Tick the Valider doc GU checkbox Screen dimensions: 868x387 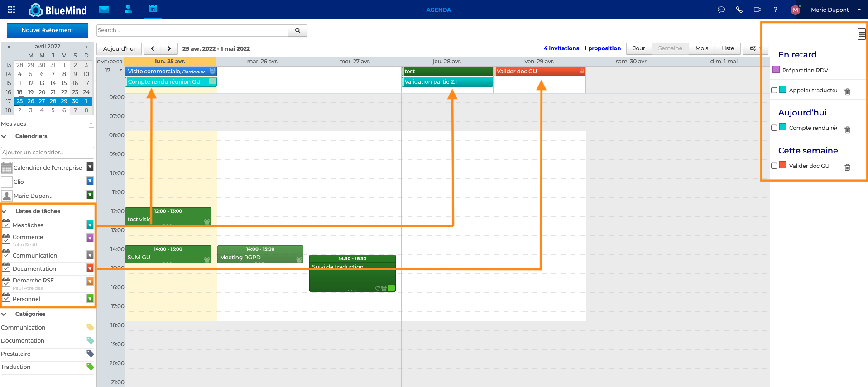pos(774,166)
